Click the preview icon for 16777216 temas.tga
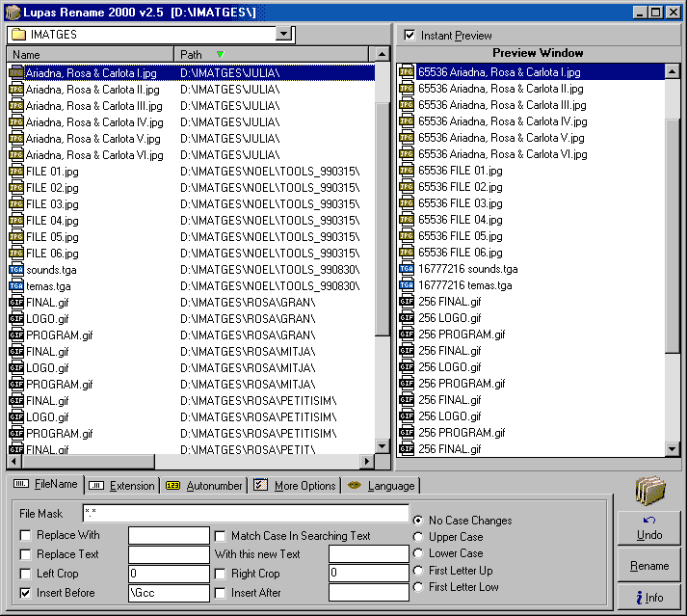The width and height of the screenshot is (687, 616). (x=407, y=285)
